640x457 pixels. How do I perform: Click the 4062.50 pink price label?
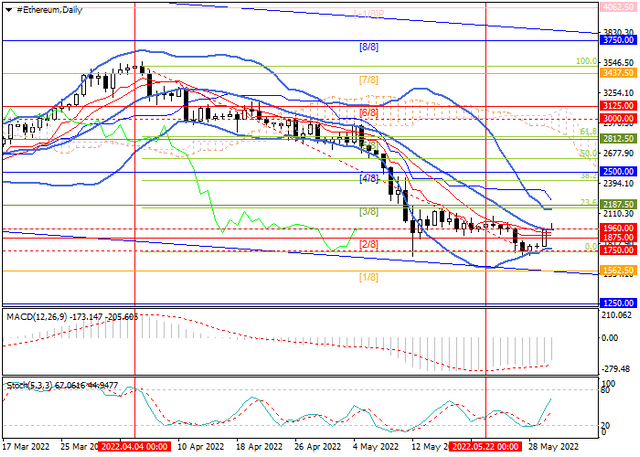(618, 7)
